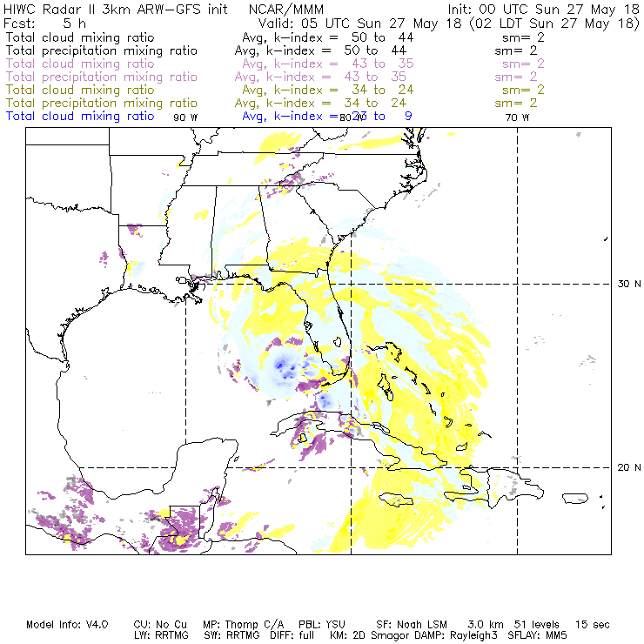Click 'SW: RRTMG' footer text
The width and height of the screenshot is (644, 644).
(231, 635)
